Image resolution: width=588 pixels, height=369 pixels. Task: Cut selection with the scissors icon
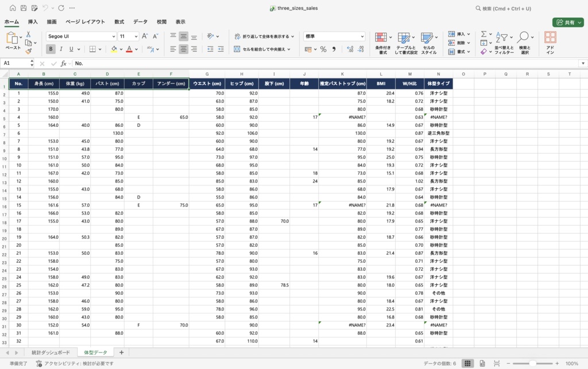click(28, 34)
